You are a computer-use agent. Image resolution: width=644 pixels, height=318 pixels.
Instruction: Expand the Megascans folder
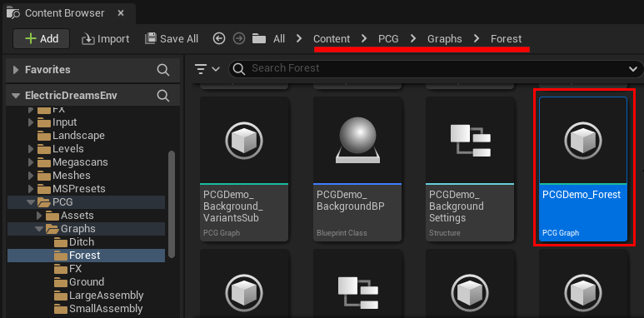click(31, 162)
